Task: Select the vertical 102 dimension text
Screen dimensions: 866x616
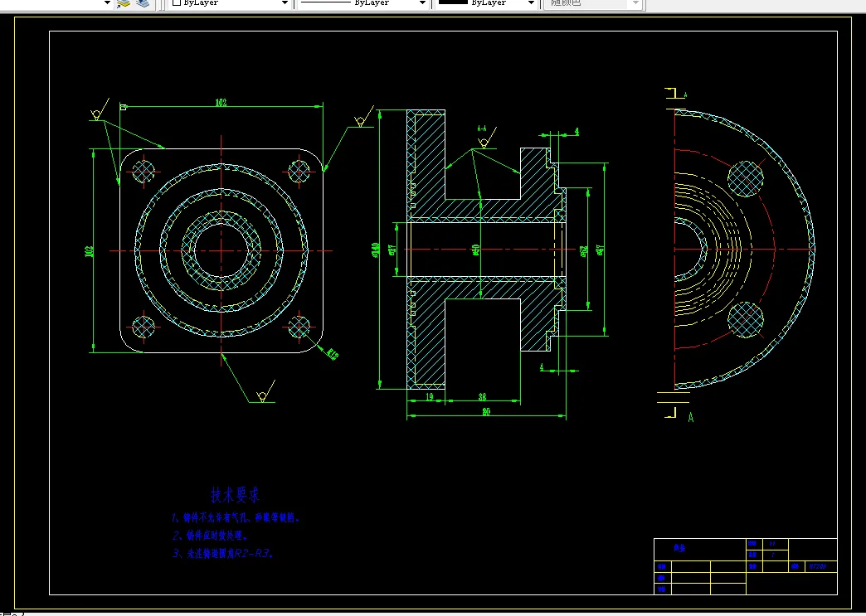Action: [x=89, y=250]
